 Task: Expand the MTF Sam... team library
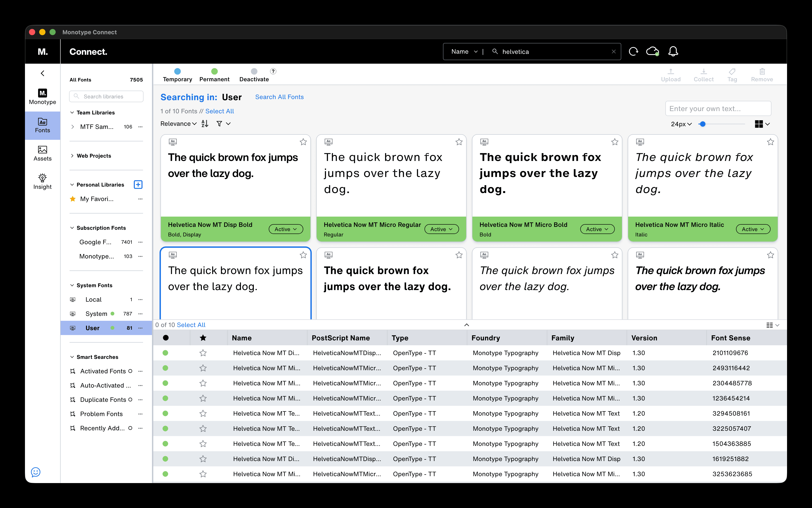tap(73, 127)
